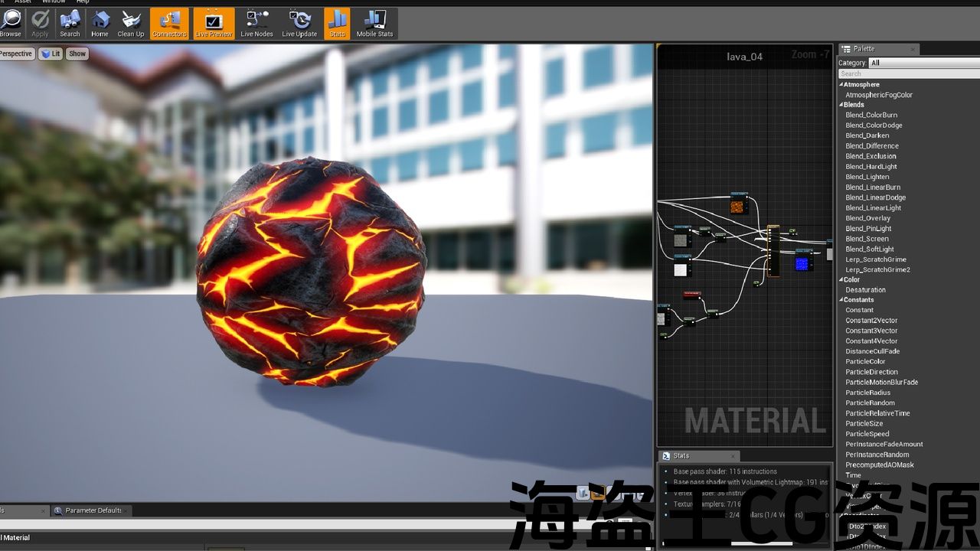Open the Lit view mode button

click(51, 54)
